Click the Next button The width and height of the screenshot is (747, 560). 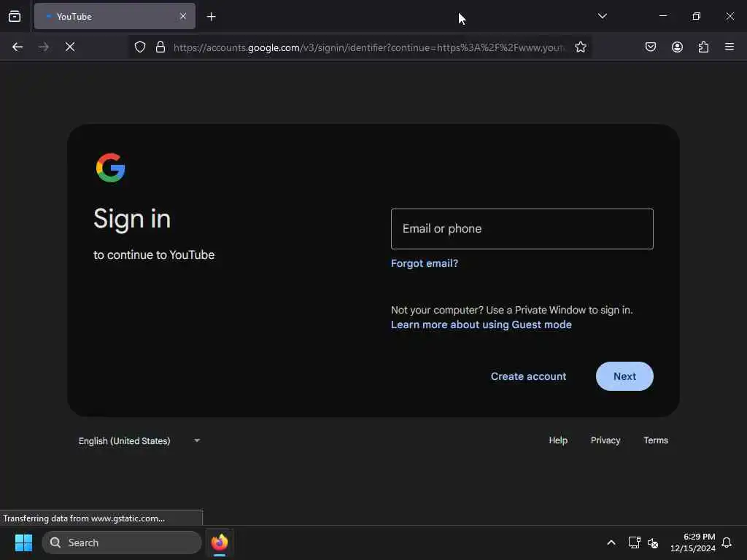click(624, 376)
